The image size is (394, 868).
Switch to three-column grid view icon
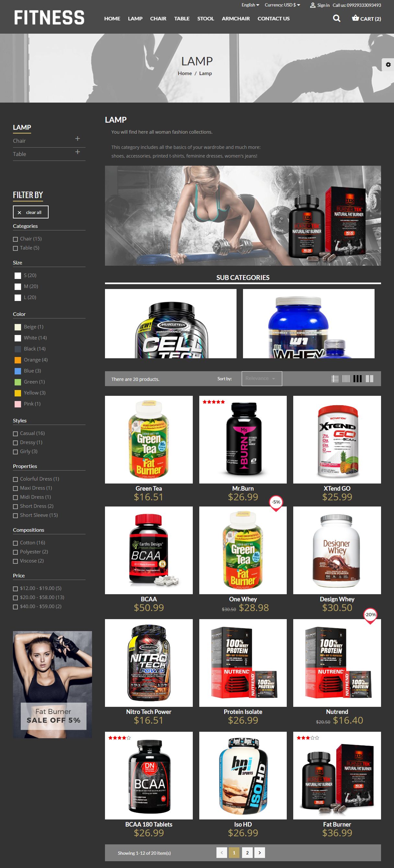click(x=357, y=379)
